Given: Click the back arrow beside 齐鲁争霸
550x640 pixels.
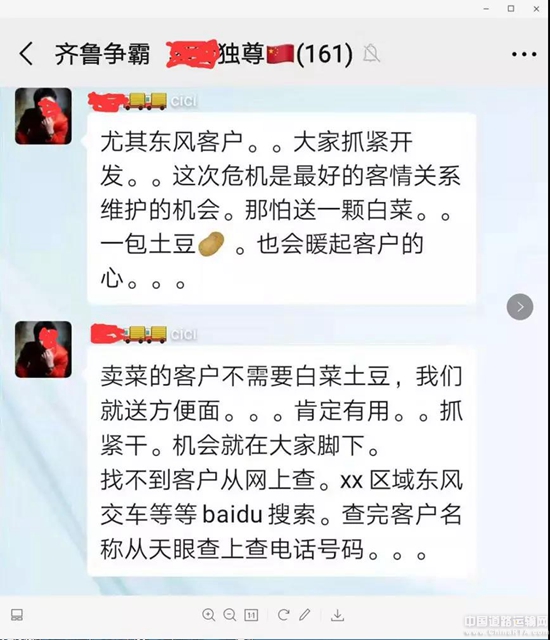Looking at the screenshot, I should click(26, 53).
